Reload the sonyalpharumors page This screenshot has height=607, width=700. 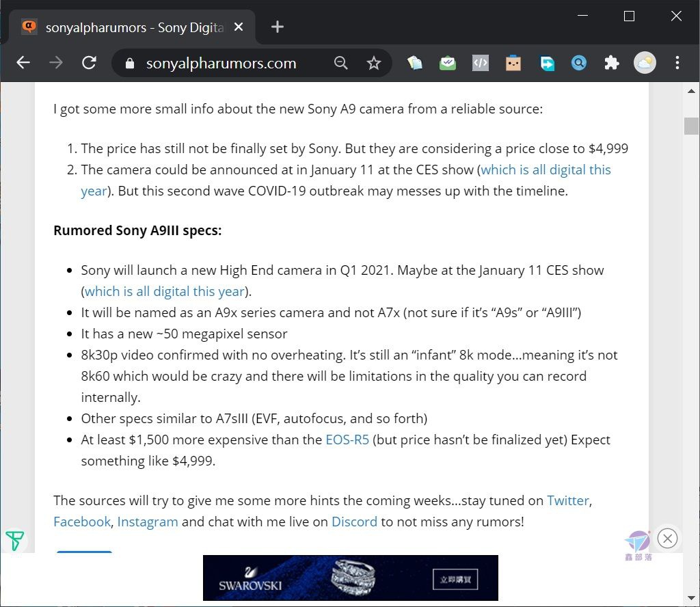point(89,63)
